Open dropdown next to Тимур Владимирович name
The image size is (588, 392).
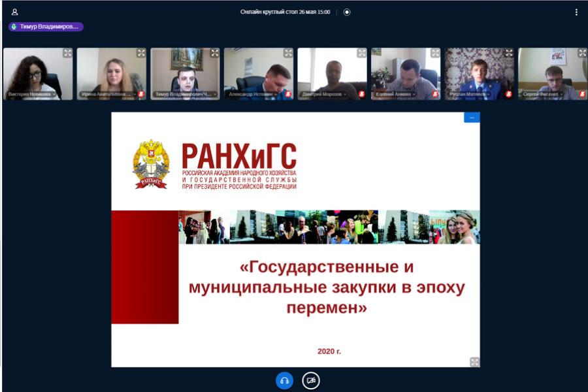tap(215, 94)
